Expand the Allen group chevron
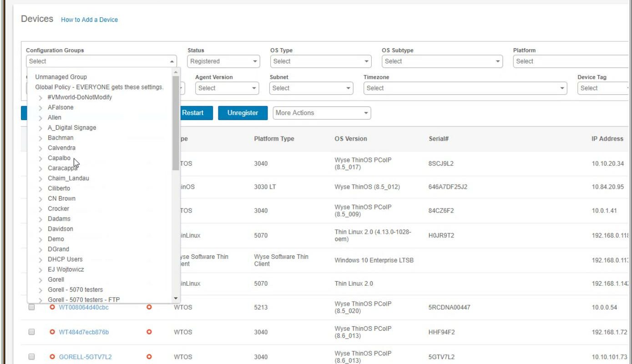Screen dimensions: 632x364 (40, 118)
